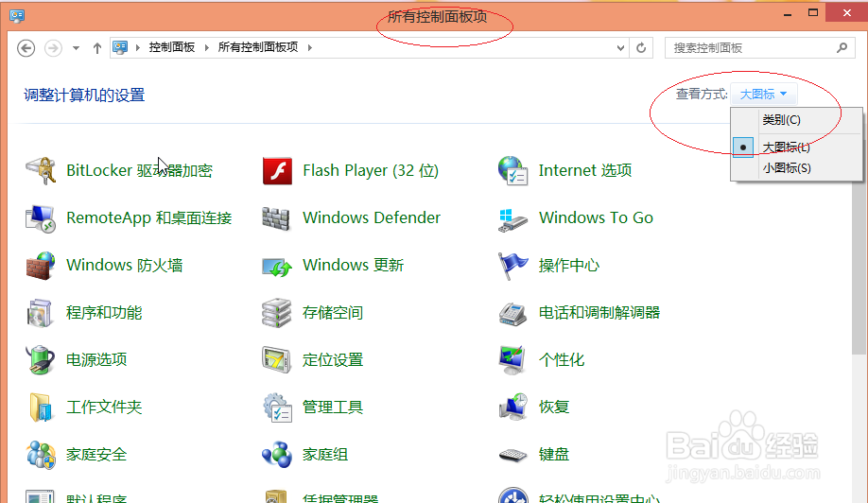Open the Flash Player (32 位) icon

(277, 170)
